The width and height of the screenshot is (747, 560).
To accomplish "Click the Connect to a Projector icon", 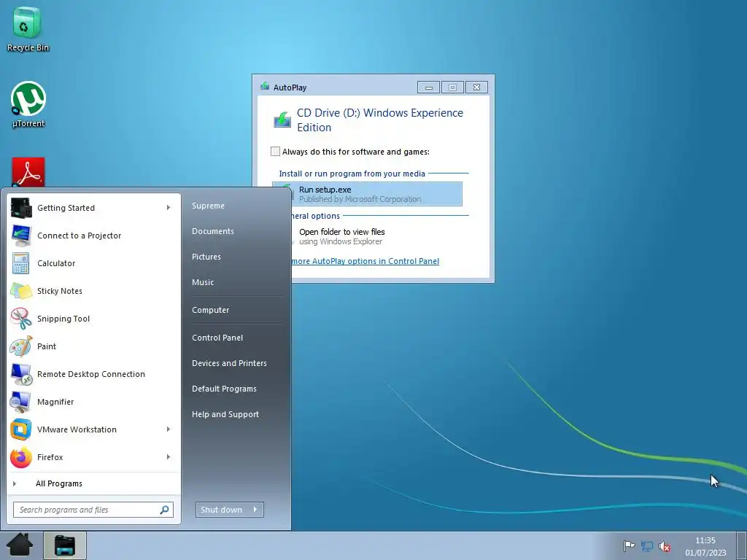I will pos(21,236).
